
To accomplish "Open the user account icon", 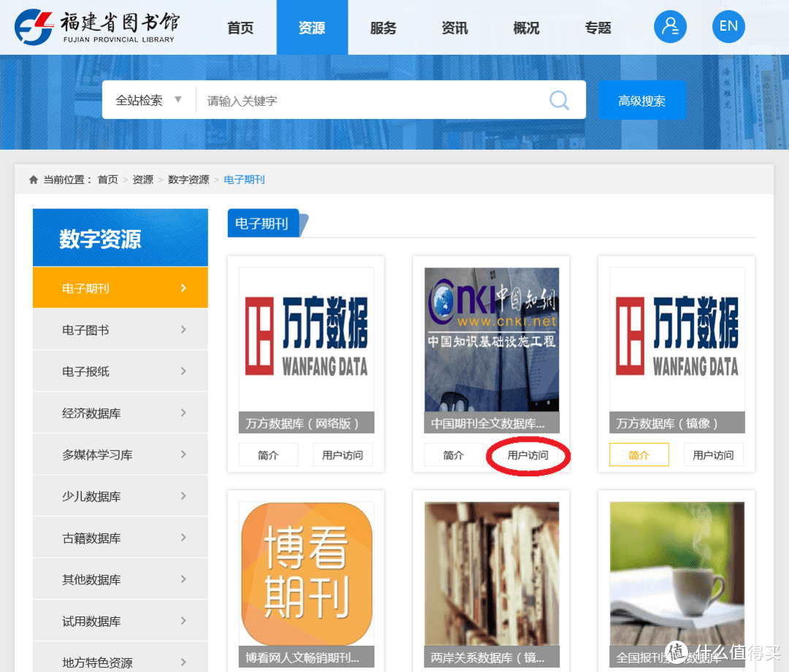I will coord(670,26).
